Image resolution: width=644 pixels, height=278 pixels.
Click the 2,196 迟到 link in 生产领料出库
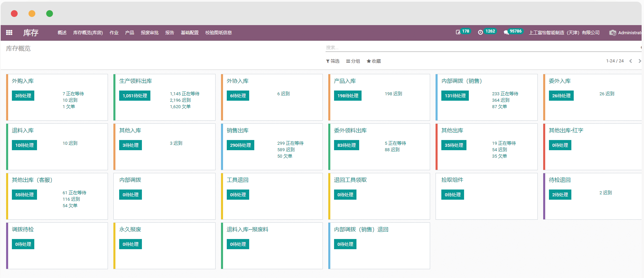click(180, 100)
